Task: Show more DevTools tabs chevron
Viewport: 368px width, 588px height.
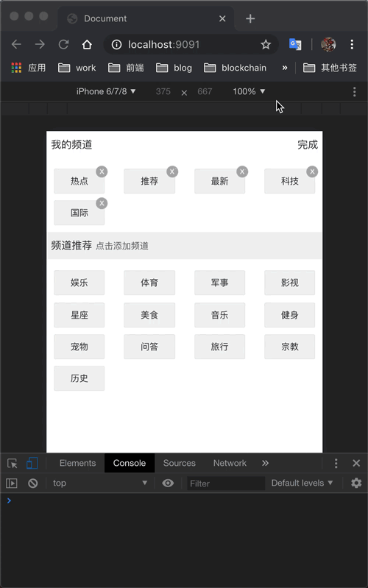Action: coord(265,463)
